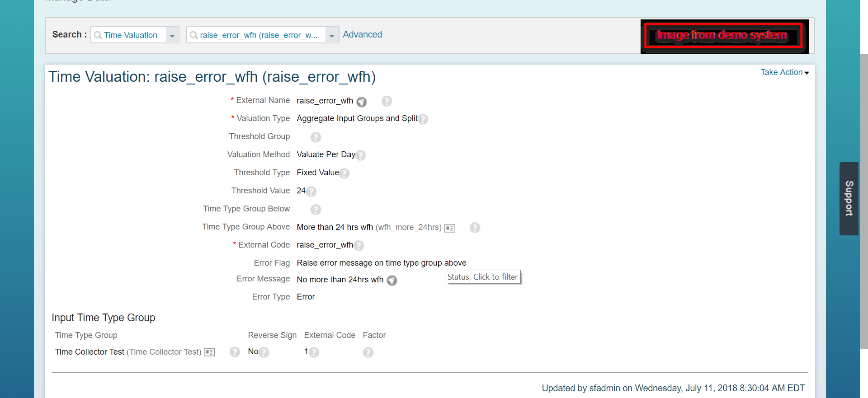Click help icon beside Threshold Value 24
The image size is (868, 398).
[x=311, y=192]
